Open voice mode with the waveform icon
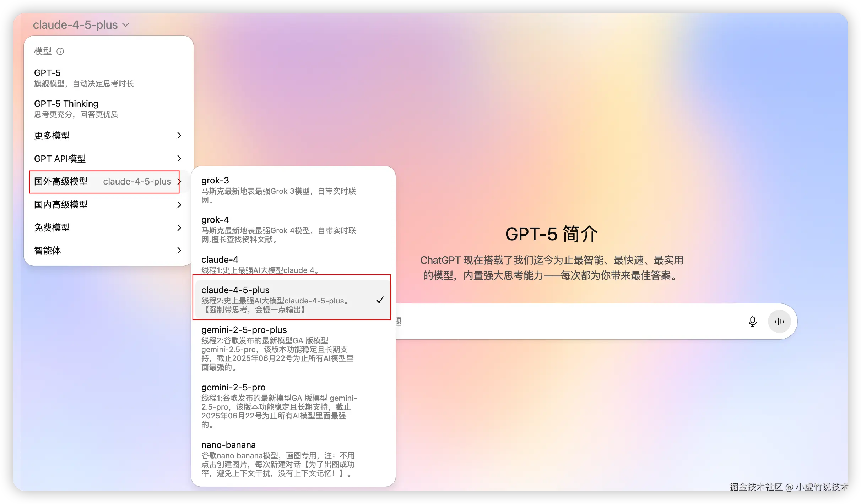Image resolution: width=861 pixels, height=504 pixels. (779, 321)
